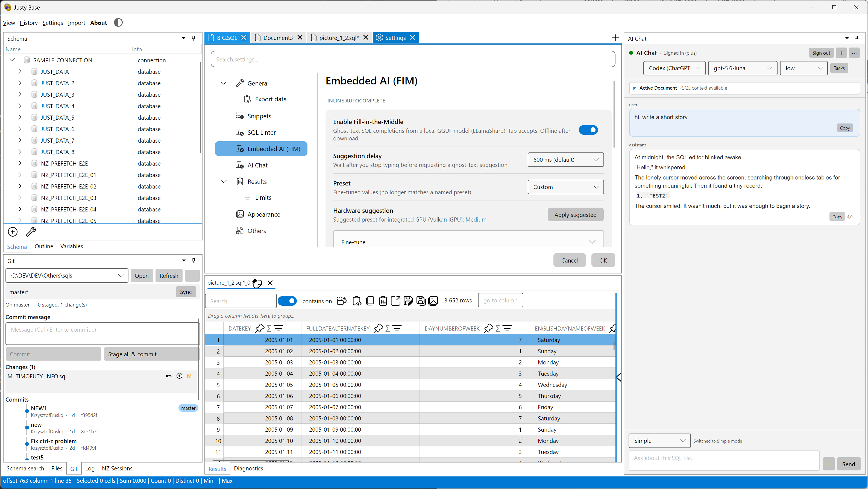Expand the Fine-tune section

coord(468,242)
